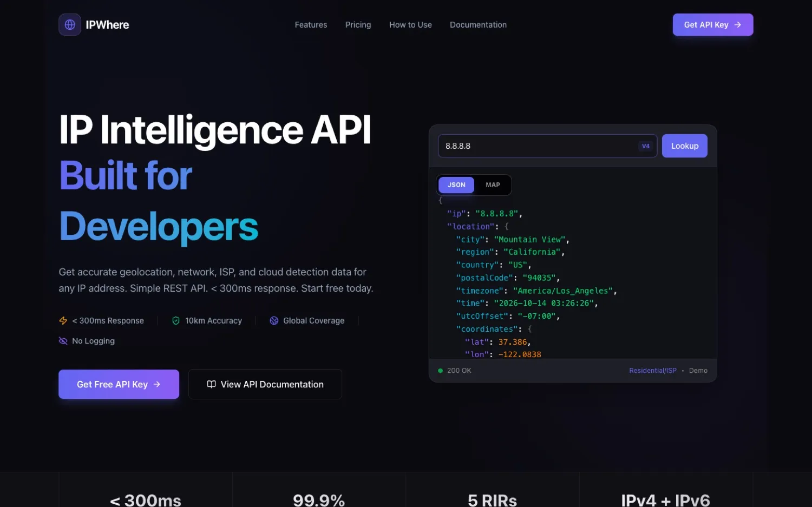Click the globe icon beside Global Coverage
The image size is (812, 507).
[x=274, y=321]
